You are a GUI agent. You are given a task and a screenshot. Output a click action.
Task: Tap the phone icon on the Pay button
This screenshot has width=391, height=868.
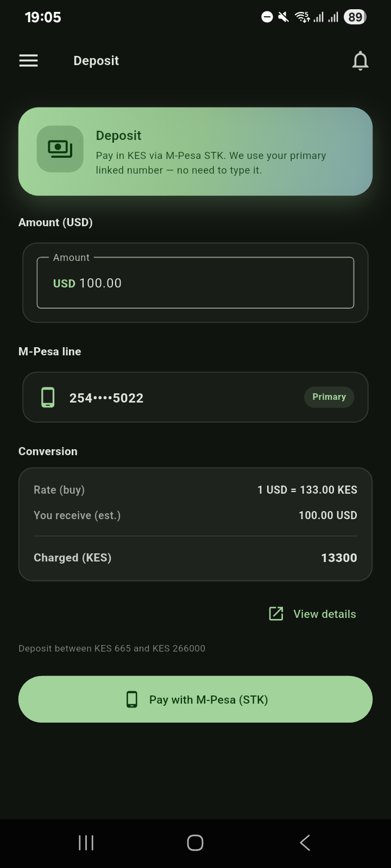[x=132, y=699]
